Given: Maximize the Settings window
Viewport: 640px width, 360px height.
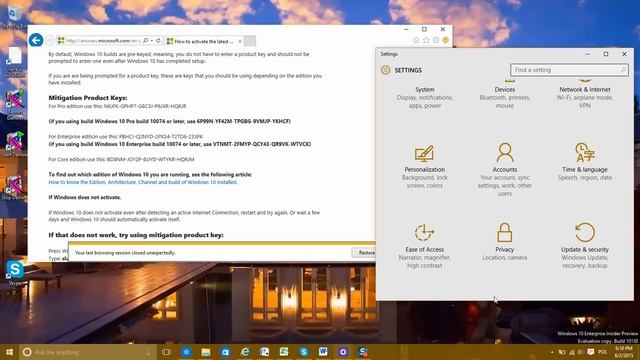Looking at the screenshot, I should click(x=606, y=54).
